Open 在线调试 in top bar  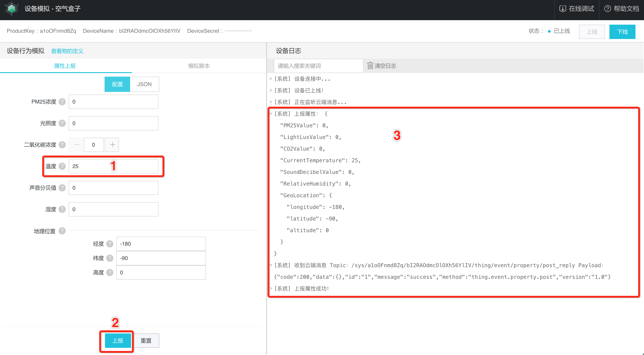pos(576,9)
